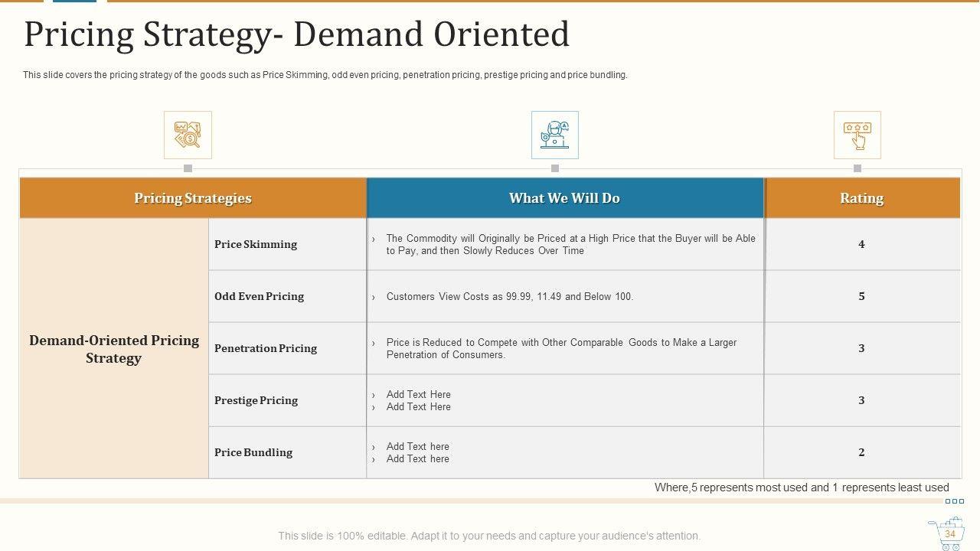The image size is (980, 551).
Task: Click the description starting "The Commodity will Originally be Priced"
Action: pos(570,244)
